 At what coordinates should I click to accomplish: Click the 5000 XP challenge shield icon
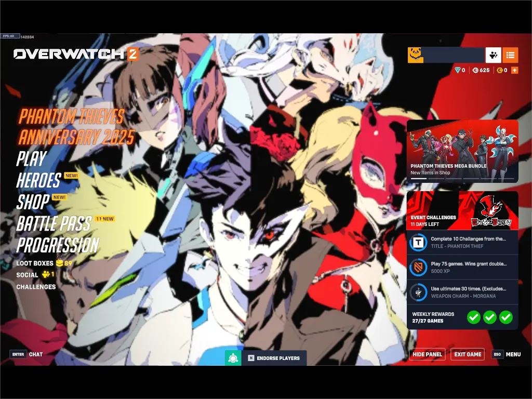tap(418, 268)
